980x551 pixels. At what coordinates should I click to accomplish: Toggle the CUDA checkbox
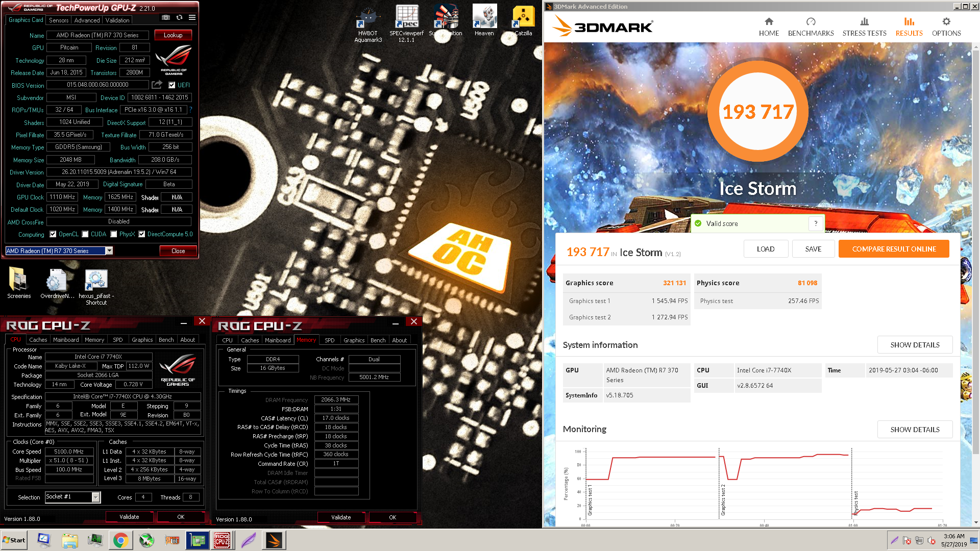(x=85, y=234)
